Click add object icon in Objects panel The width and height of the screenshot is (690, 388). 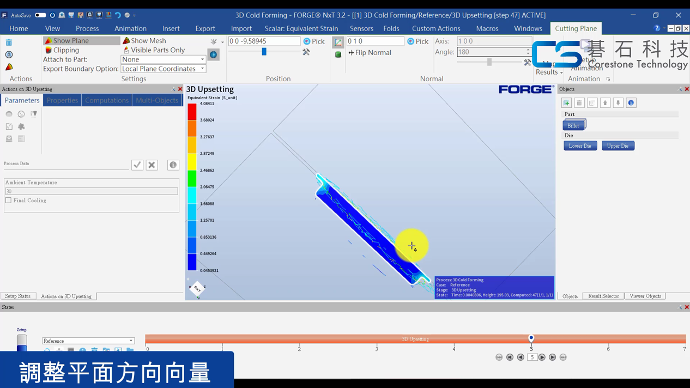566,102
